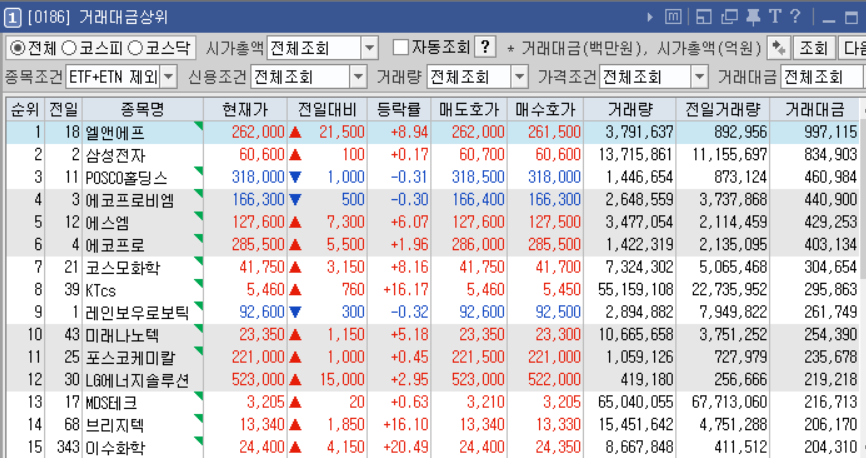The image size is (866, 458).
Task: Open the 거래대금 filter combo box
Action: tap(823, 77)
